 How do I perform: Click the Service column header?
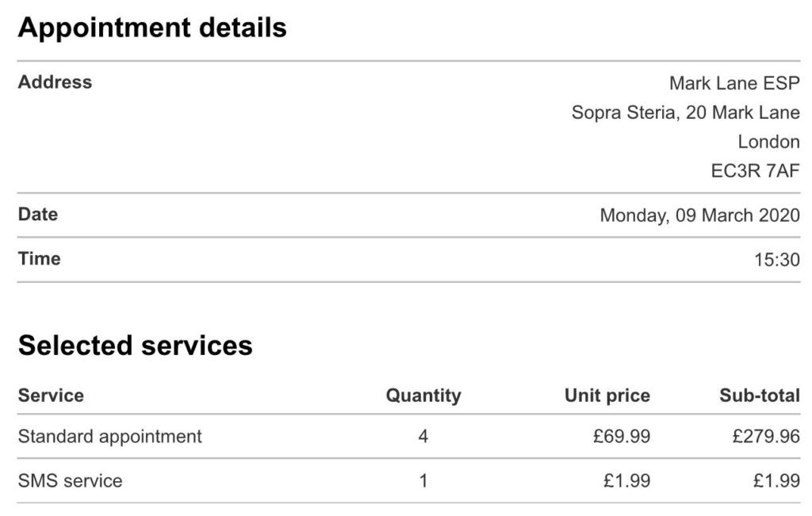[51, 396]
